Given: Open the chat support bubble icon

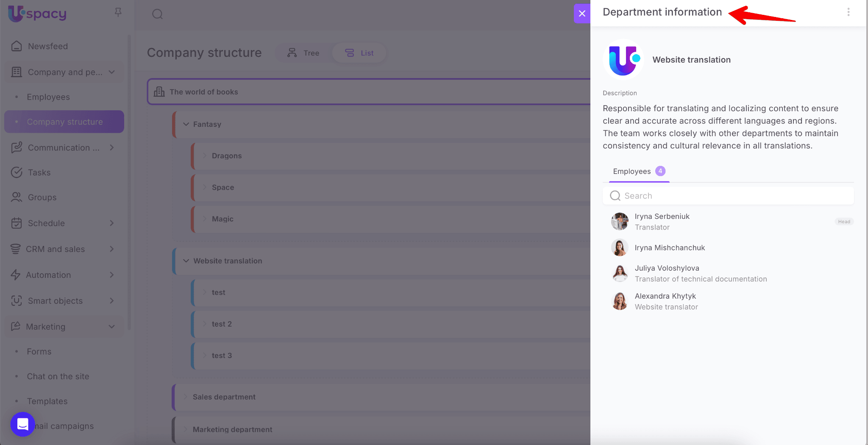Looking at the screenshot, I should (22, 424).
